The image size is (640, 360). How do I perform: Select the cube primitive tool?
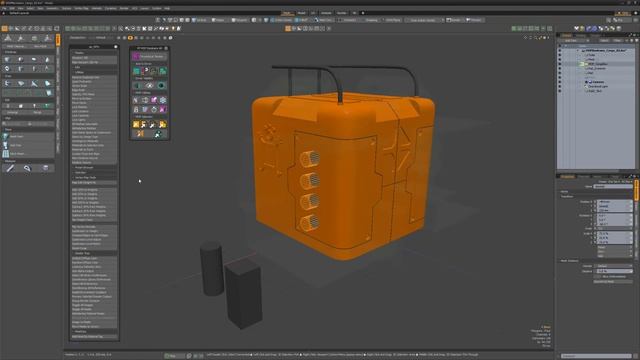(7, 60)
